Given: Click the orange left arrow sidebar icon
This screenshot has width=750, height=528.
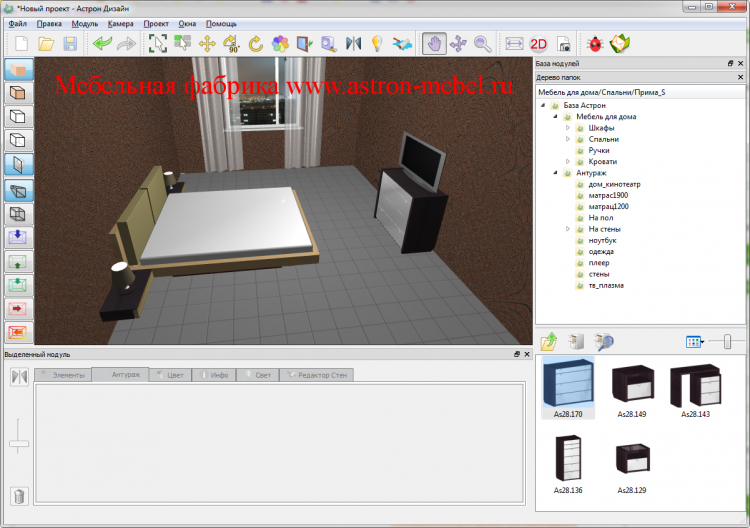Looking at the screenshot, I should coord(19,332).
